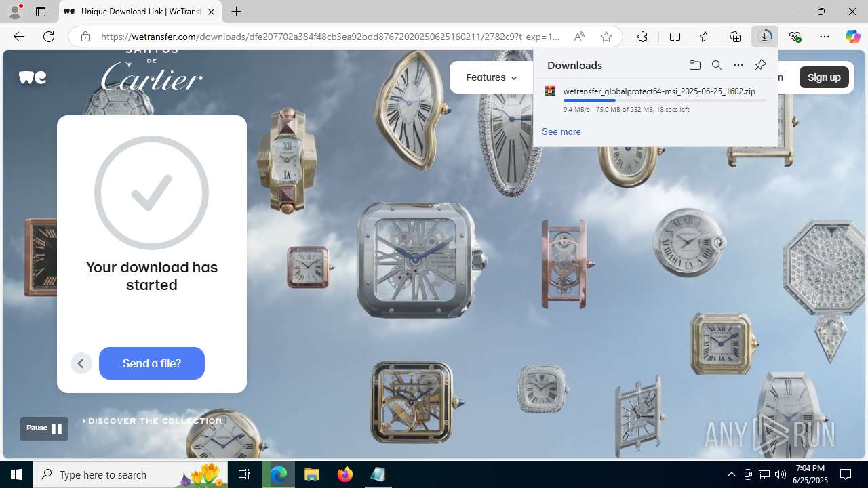Open Edge Settings and more menu

pyautogui.click(x=825, y=37)
